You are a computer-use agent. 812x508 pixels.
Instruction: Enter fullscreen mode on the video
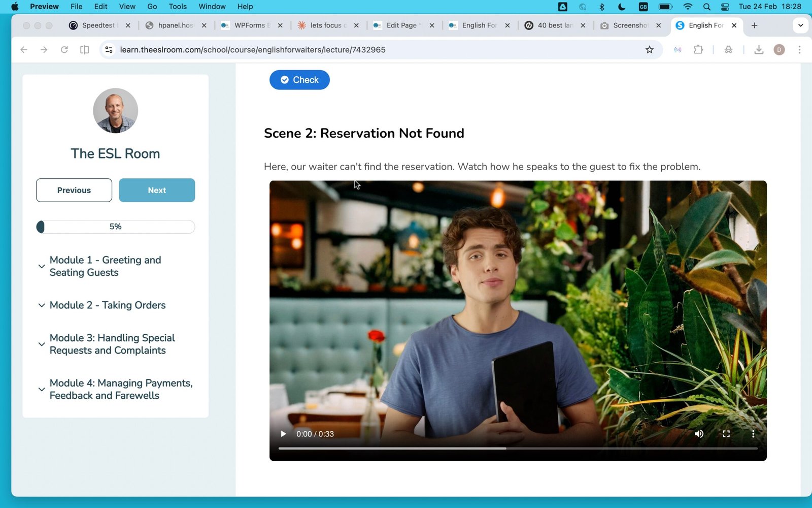726,434
